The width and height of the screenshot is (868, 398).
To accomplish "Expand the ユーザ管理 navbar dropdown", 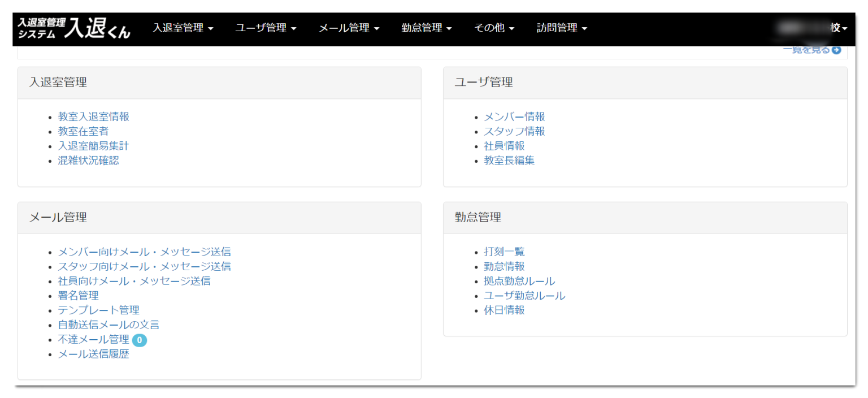I will tap(266, 28).
